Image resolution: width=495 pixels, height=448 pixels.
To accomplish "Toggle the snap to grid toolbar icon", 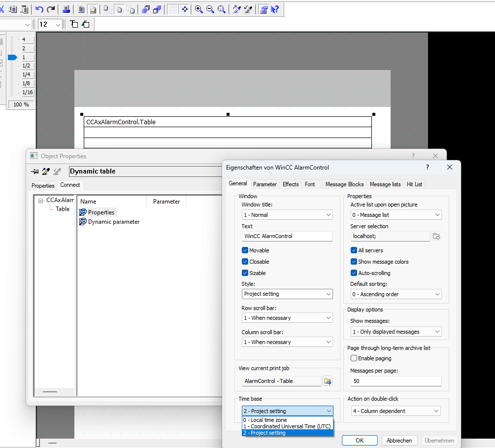I will (x=184, y=9).
